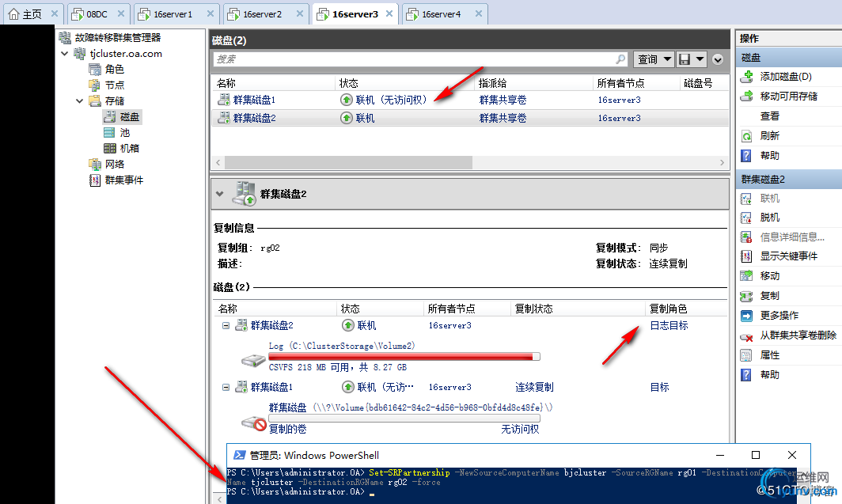Click 显示关键事件 action
The image size is (842, 504).
(x=788, y=256)
